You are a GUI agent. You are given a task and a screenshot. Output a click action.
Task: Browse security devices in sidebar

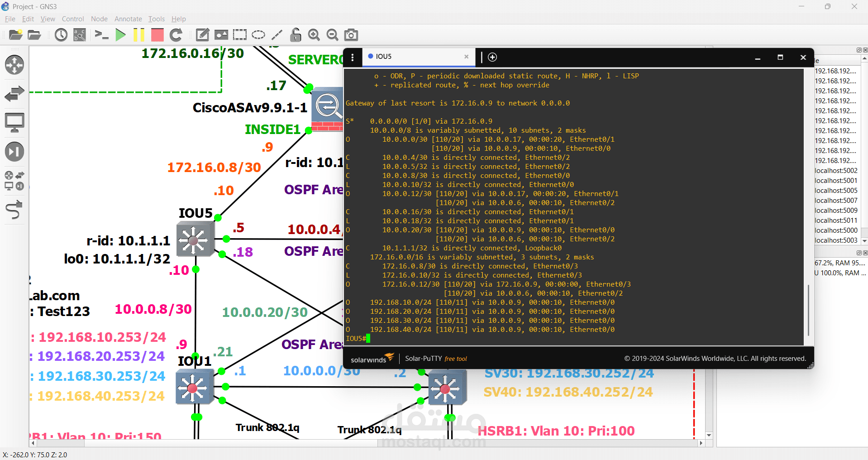(x=14, y=152)
